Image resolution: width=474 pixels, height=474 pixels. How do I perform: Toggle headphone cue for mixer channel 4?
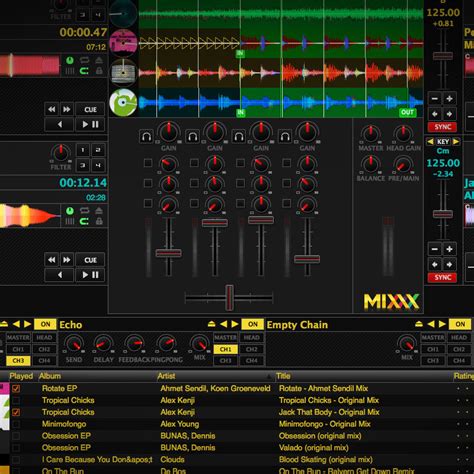(x=285, y=136)
